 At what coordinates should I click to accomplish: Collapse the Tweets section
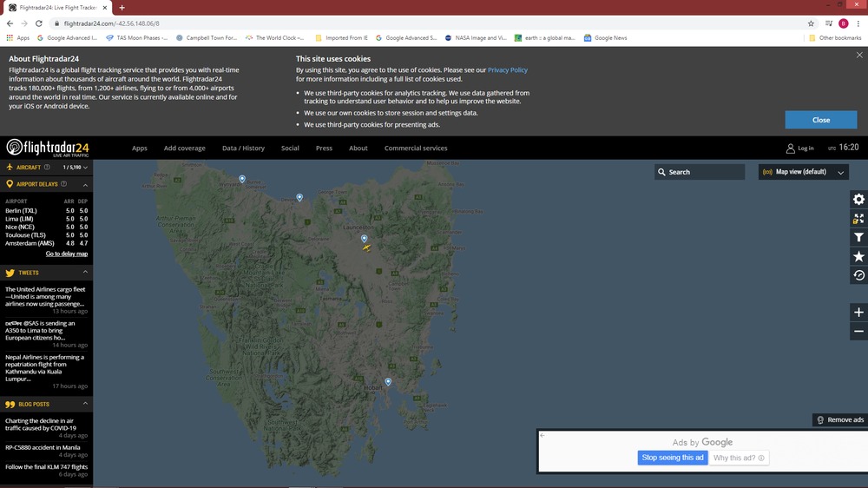point(86,273)
